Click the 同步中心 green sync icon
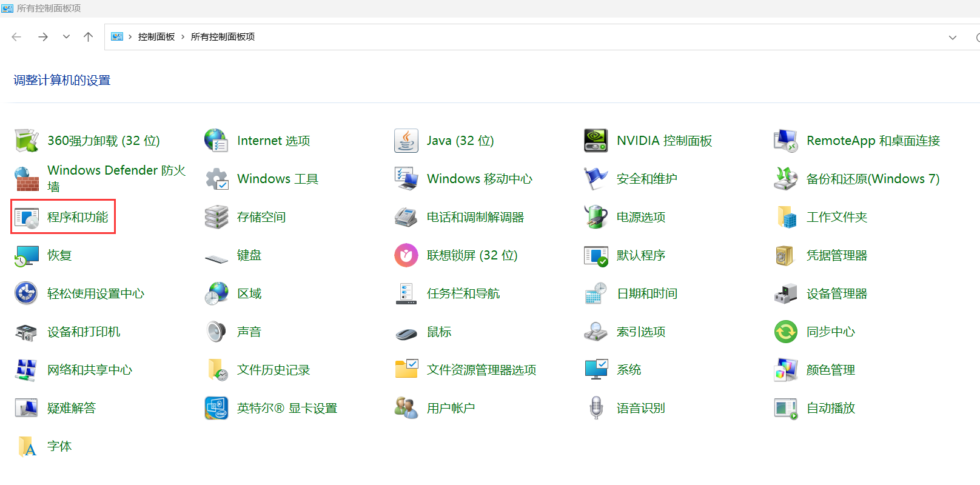 (785, 332)
